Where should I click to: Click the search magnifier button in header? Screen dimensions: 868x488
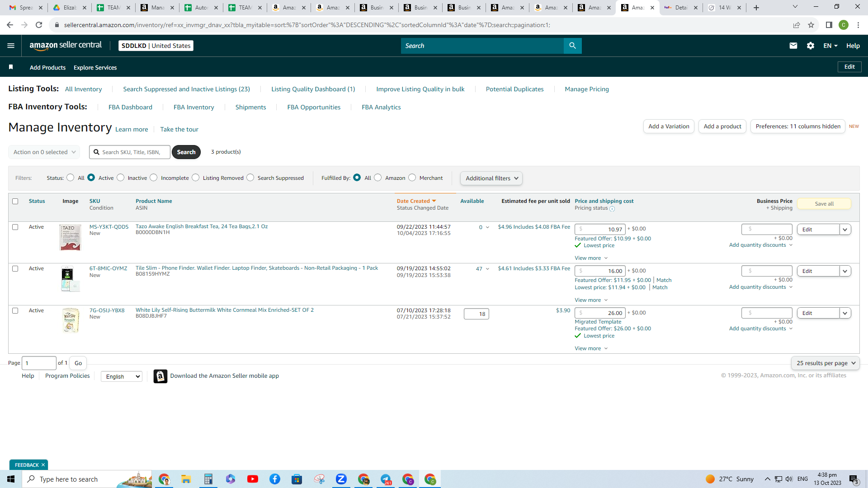tap(572, 46)
